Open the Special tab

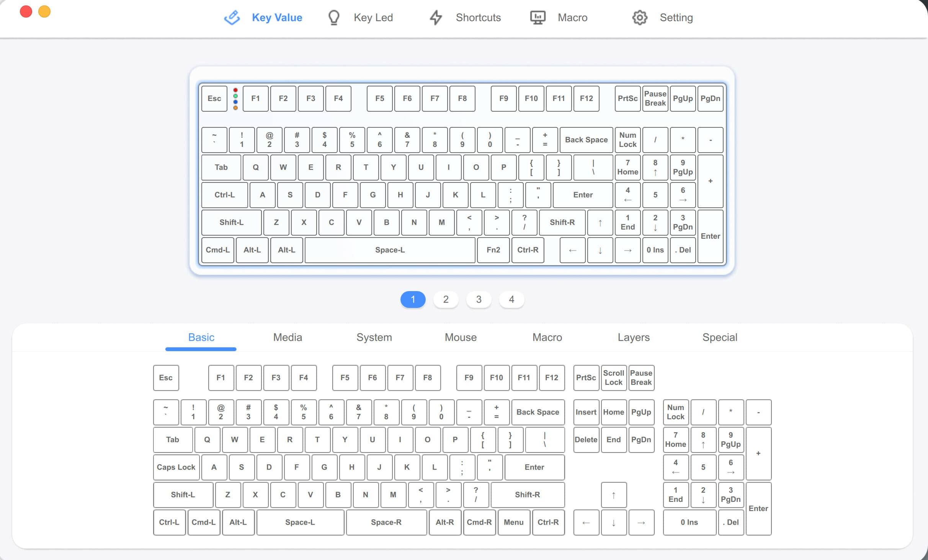[719, 337]
